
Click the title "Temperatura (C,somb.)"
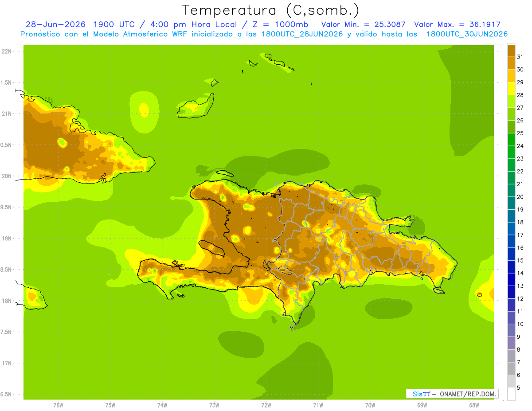pos(271,10)
